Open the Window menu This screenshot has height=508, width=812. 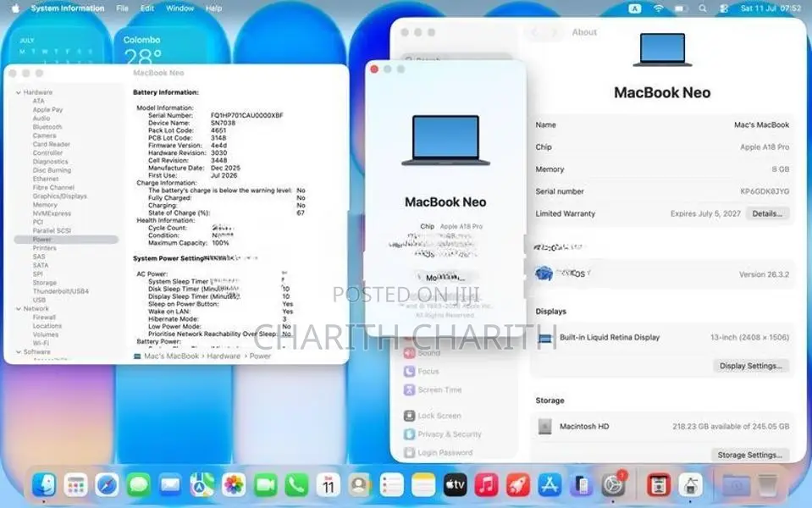180,8
